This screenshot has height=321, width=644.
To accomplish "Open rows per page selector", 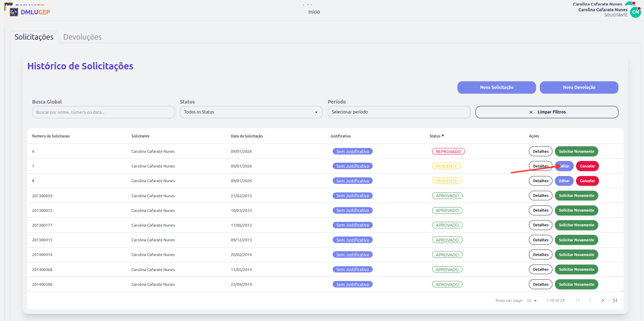I will tap(532, 301).
